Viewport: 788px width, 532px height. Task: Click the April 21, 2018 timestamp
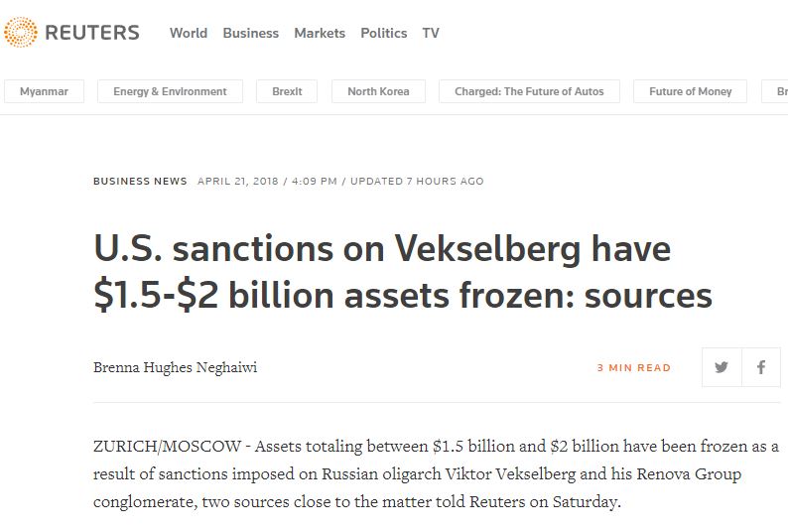(238, 181)
